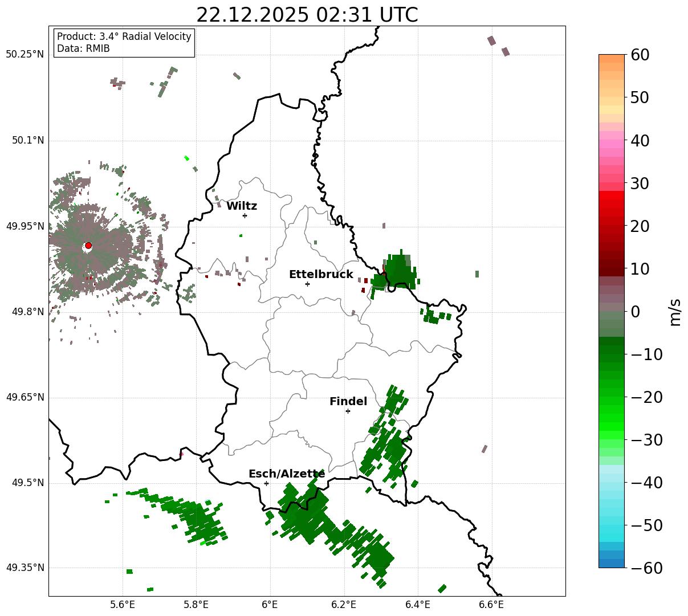Screen dimensions: 688x616
Task: Click the 'Product: 3.4° Radial Velocity' legend line
Action: [124, 36]
